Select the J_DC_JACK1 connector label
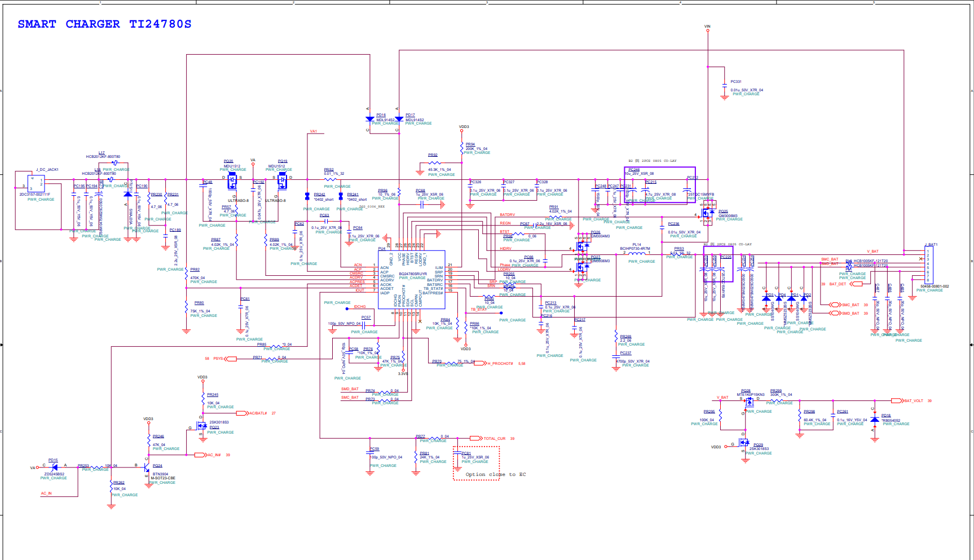 [47, 170]
